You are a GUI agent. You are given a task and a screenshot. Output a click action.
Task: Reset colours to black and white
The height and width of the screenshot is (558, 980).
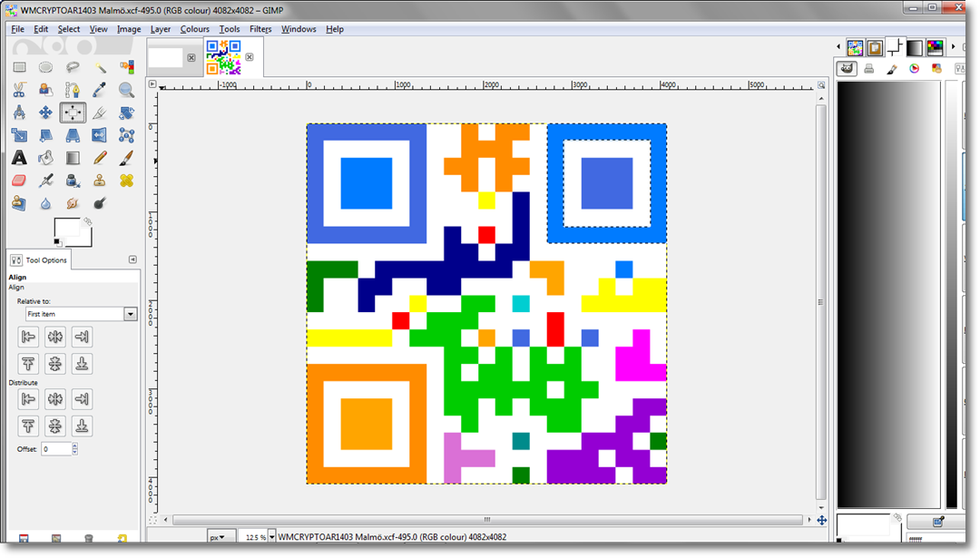(57, 242)
